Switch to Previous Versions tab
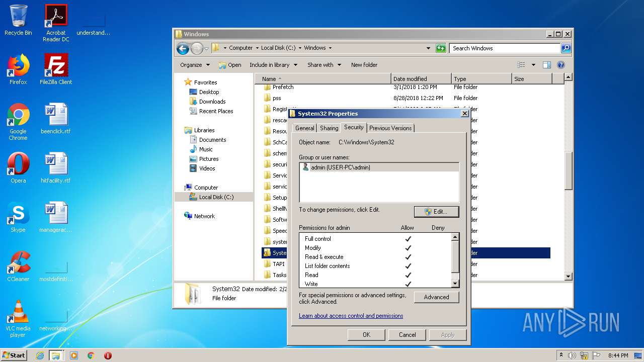This screenshot has height=362, width=644. click(x=390, y=128)
